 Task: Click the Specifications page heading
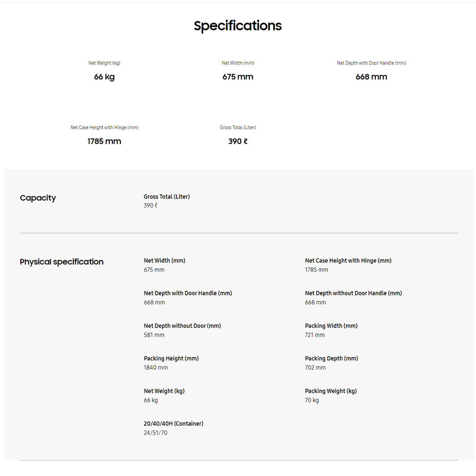coord(238,26)
